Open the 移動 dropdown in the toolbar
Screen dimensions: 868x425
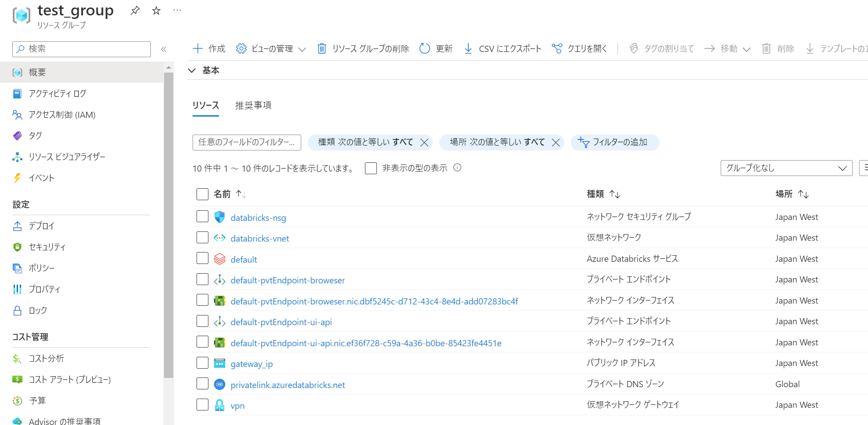(x=727, y=48)
